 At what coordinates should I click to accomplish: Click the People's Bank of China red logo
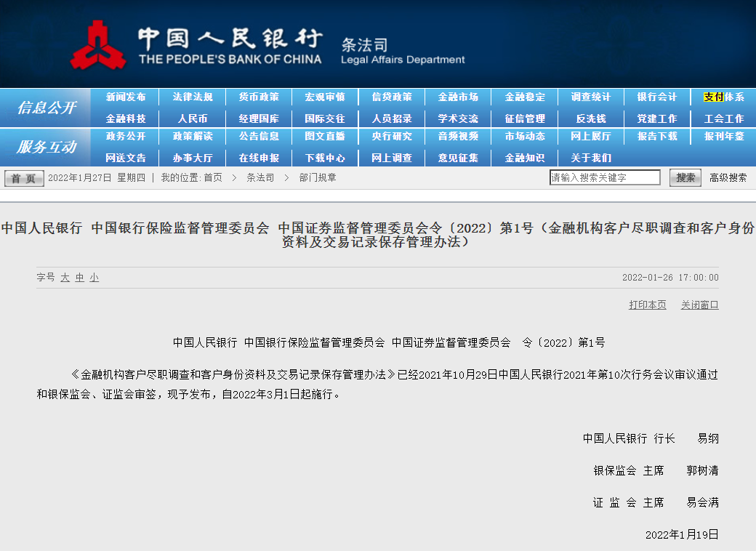pos(98,45)
